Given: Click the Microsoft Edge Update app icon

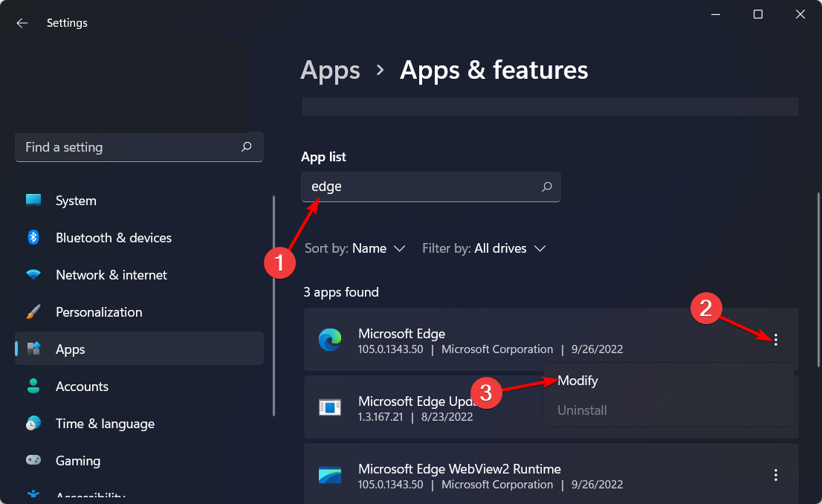Looking at the screenshot, I should (x=330, y=407).
